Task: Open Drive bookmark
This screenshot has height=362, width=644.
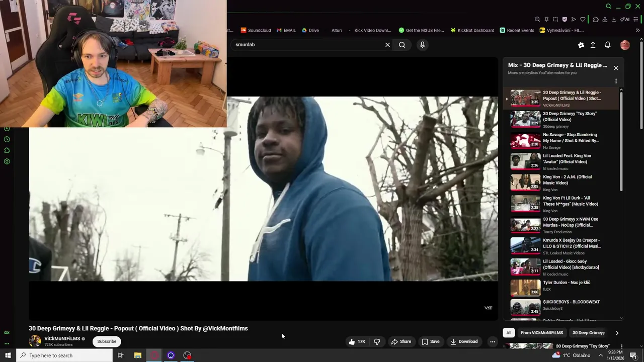Action: [310, 30]
